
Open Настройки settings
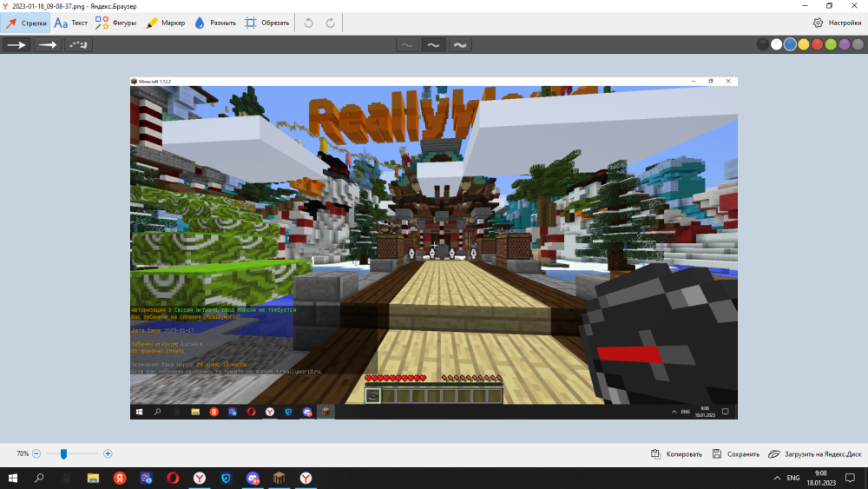(837, 23)
